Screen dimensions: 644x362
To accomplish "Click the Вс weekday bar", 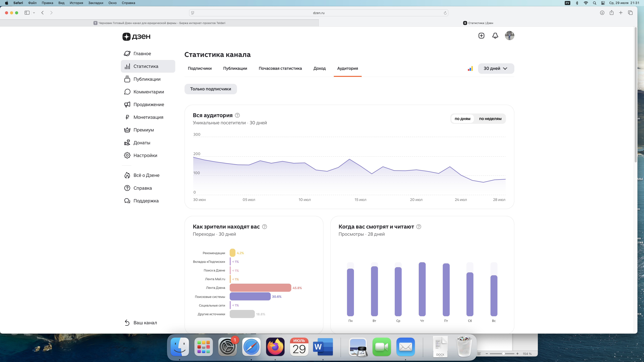I will coord(494,296).
